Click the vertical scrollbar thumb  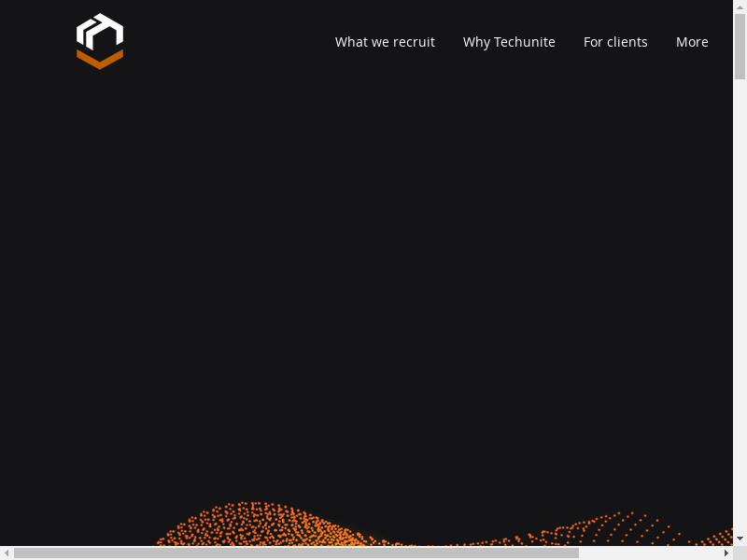point(740,47)
